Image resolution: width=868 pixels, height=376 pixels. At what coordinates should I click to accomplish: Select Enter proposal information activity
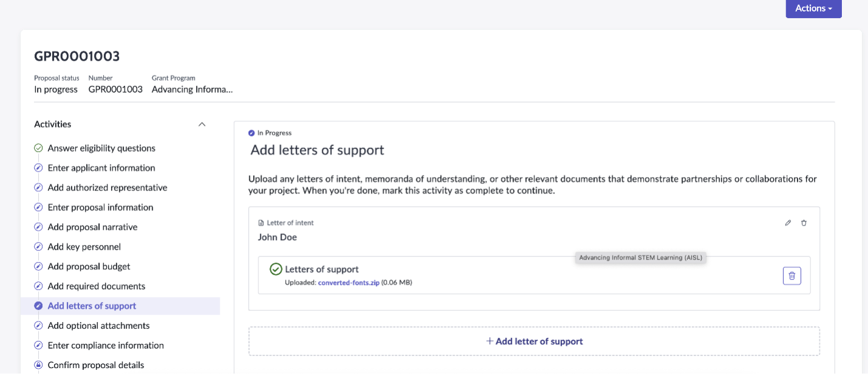coord(100,207)
